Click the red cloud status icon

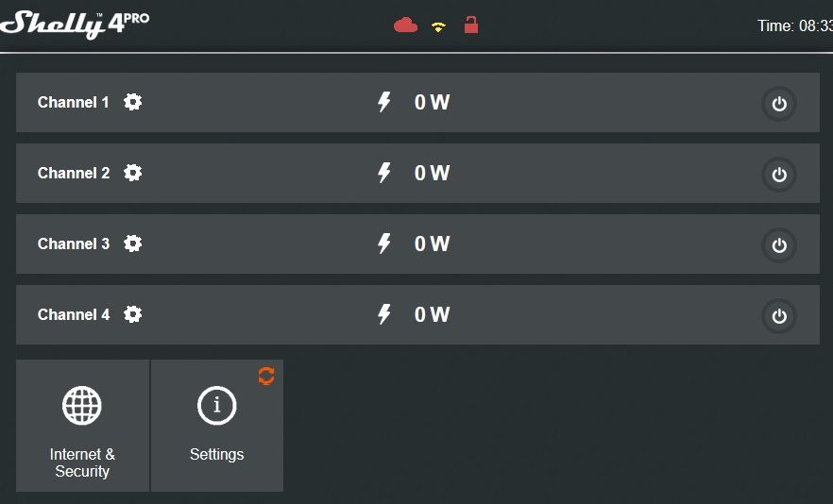click(x=405, y=25)
